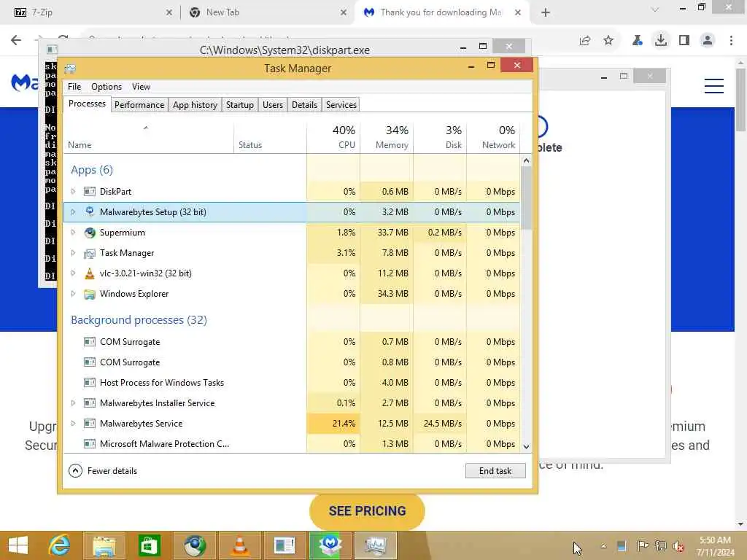Image resolution: width=747 pixels, height=560 pixels.
Task: Click the browser back arrow
Action: (x=16, y=40)
